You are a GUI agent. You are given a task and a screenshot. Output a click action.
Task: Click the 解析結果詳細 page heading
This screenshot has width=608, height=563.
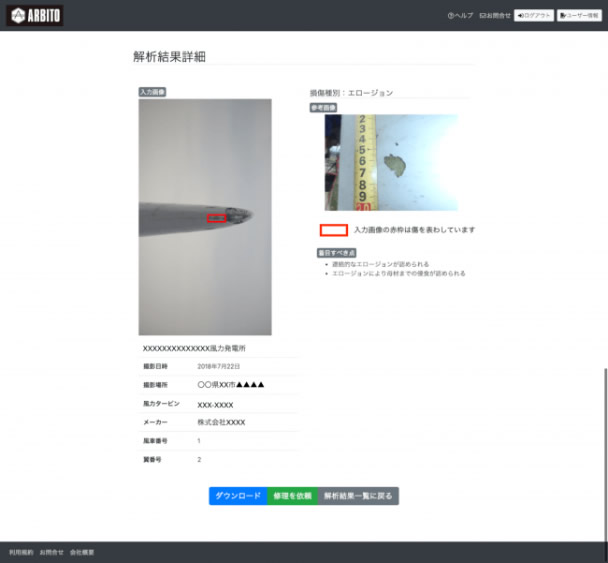click(x=169, y=57)
